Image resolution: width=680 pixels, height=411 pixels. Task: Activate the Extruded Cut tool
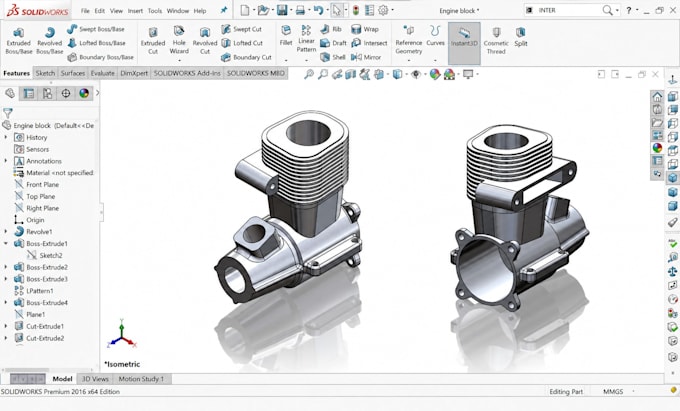tap(153, 41)
